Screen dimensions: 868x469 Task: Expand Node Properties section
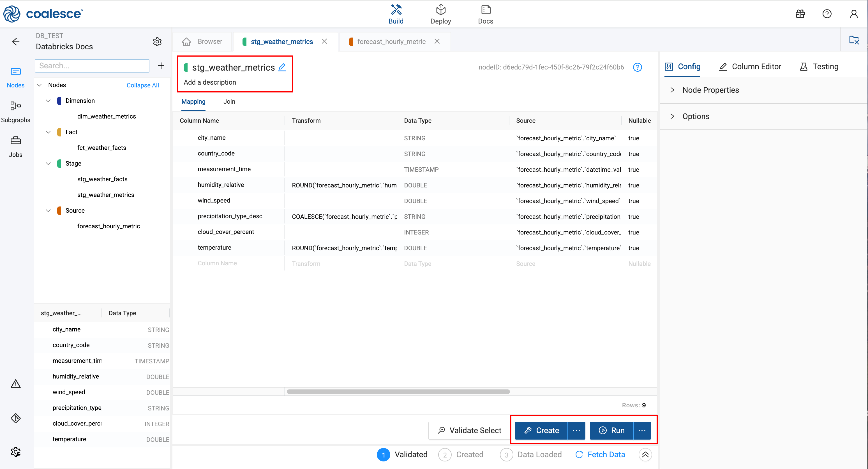click(763, 90)
